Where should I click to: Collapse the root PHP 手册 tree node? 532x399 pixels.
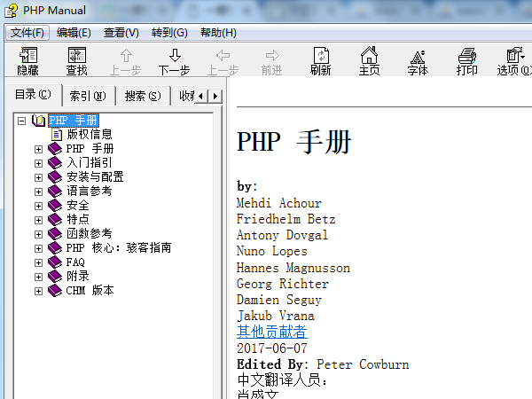21,121
